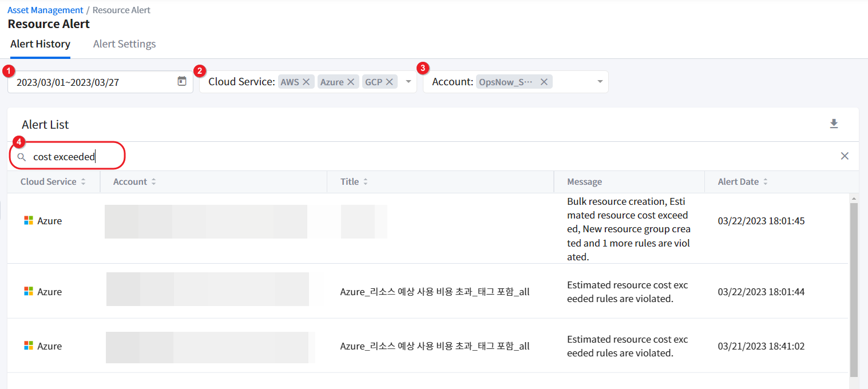Expand the Cloud Service dropdown arrow
Screen dimensions: 868x389
pyautogui.click(x=409, y=82)
